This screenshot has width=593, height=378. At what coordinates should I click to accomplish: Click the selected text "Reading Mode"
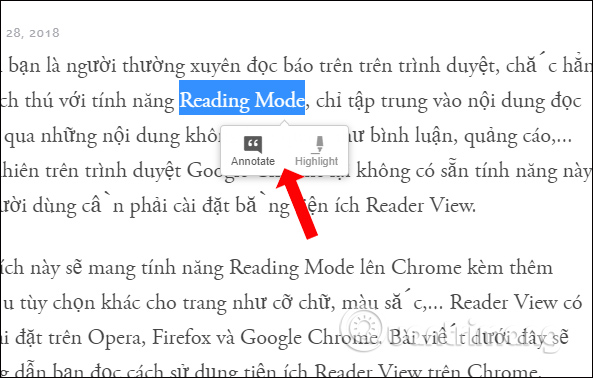click(242, 100)
